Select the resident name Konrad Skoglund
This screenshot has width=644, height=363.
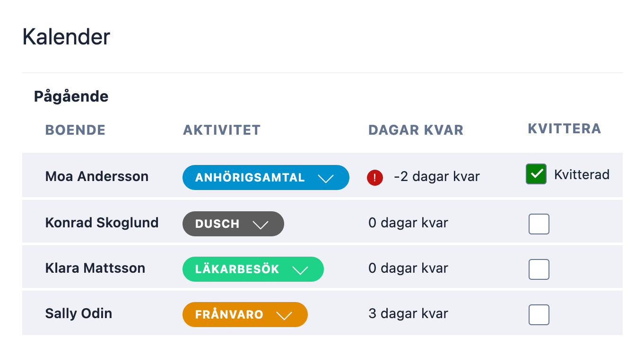tap(102, 223)
